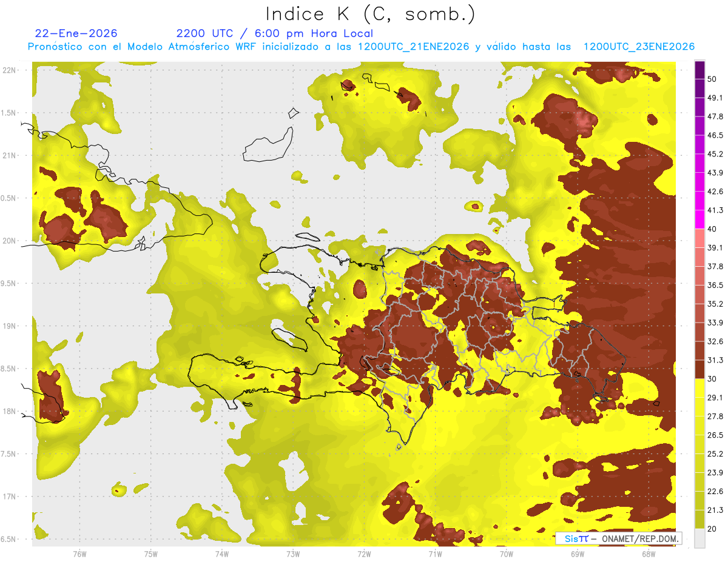Click the colorbar value '39.1'
This screenshot has height=562, width=728.
715,247
